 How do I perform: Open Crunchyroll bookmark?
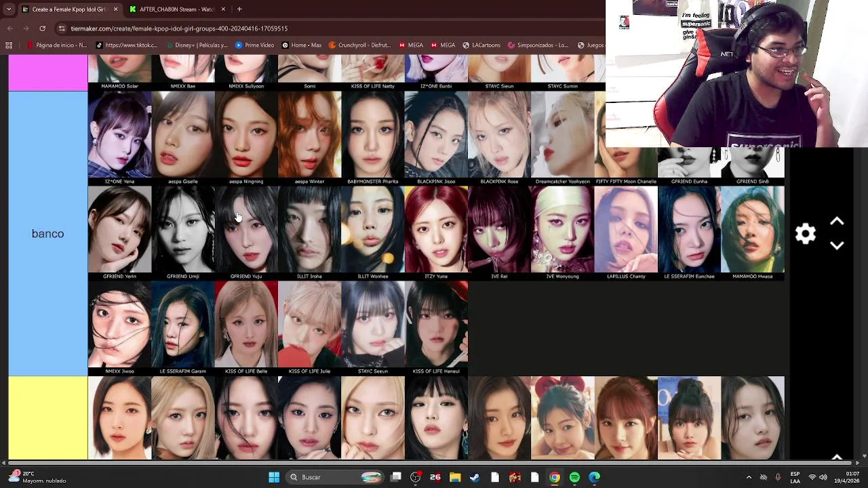[x=359, y=45]
